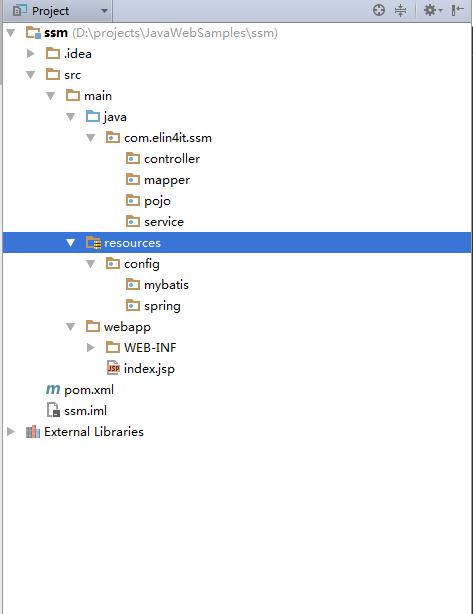
Task: Open the gear settings menu
Action: [433, 10]
